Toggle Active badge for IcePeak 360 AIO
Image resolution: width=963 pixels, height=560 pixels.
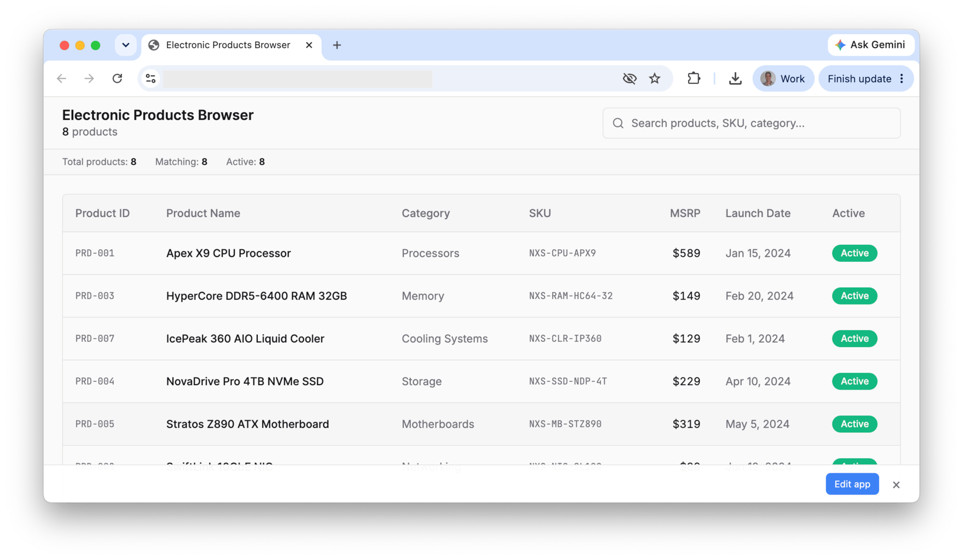click(854, 339)
